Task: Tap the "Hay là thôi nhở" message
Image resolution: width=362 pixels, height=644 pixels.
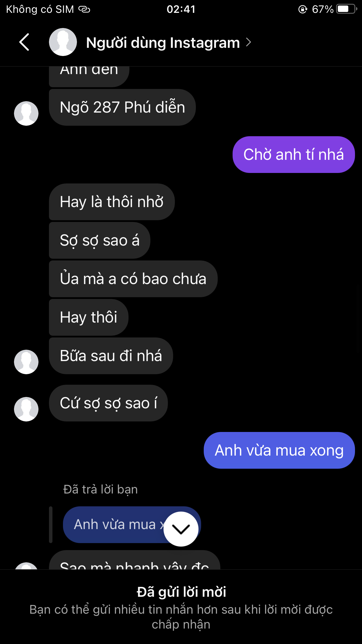Action: coord(112,202)
